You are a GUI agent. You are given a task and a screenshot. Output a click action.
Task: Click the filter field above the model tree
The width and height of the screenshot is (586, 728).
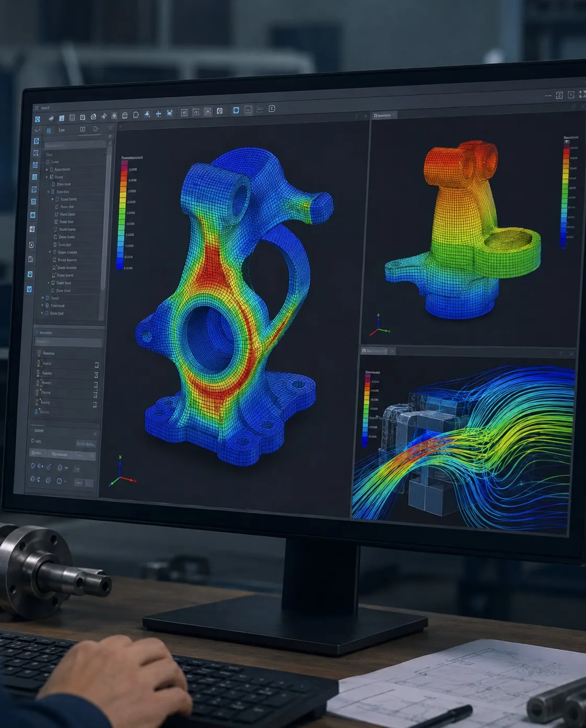[74, 145]
